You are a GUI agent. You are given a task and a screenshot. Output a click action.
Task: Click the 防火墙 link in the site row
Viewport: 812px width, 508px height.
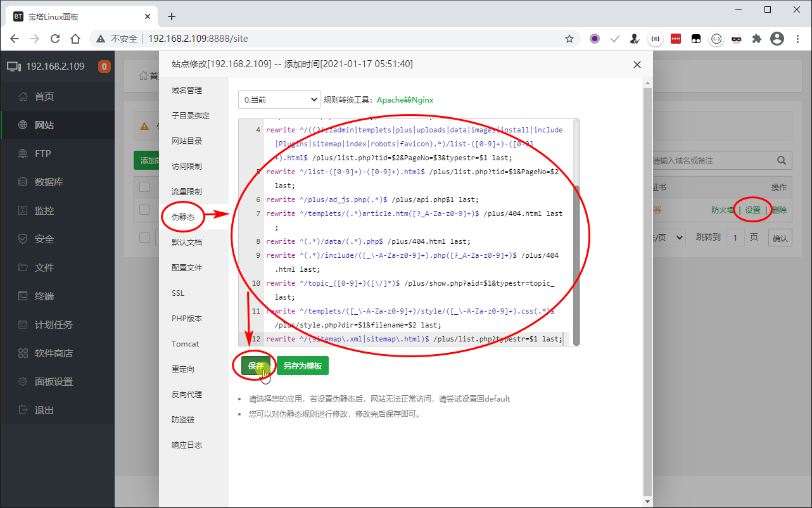(723, 210)
